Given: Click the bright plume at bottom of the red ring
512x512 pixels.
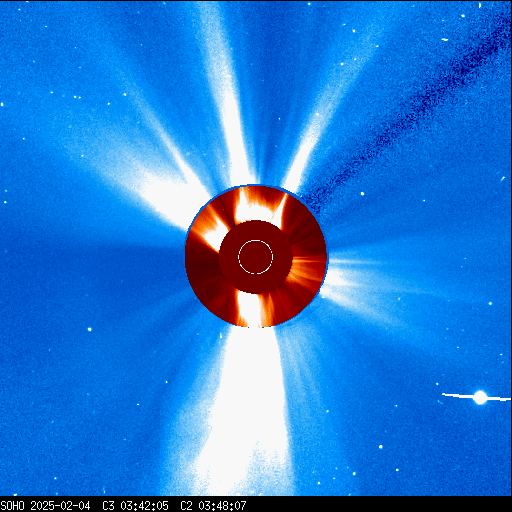Looking at the screenshot, I should coord(250,308).
